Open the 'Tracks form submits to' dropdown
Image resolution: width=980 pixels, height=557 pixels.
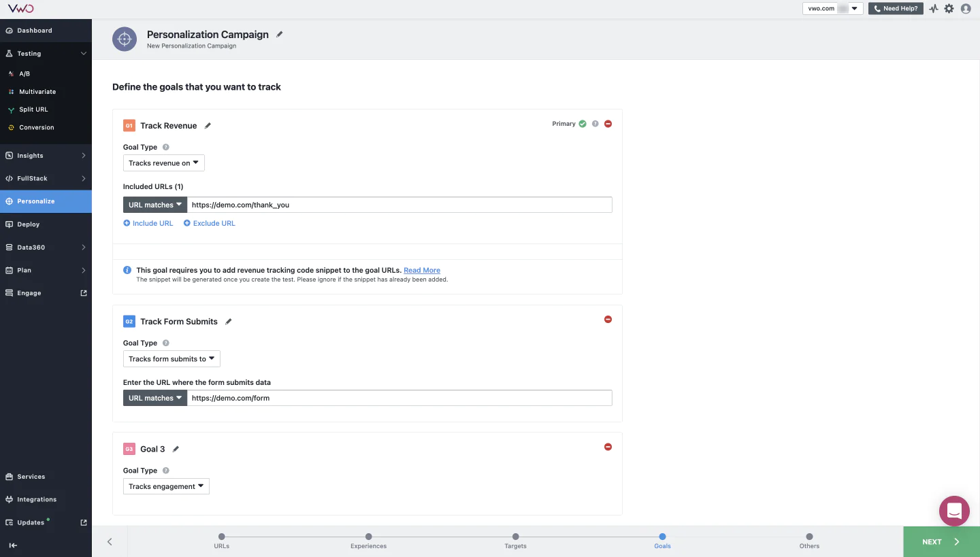pos(171,359)
